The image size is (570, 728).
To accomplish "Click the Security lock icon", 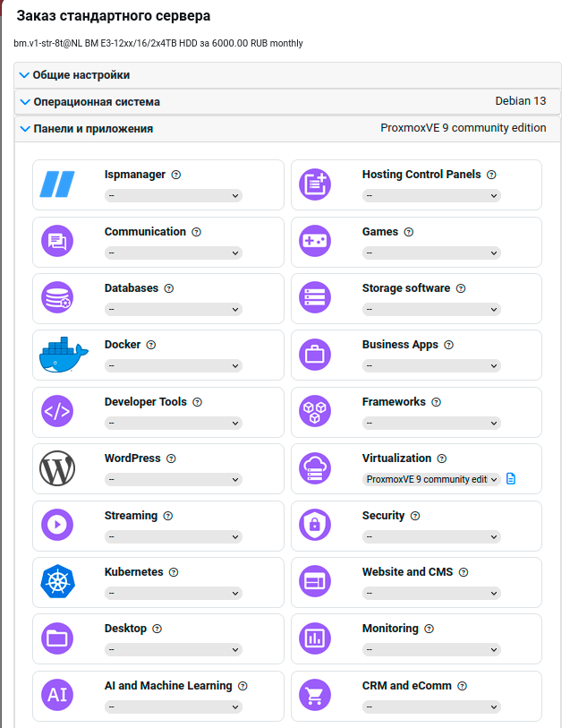I will pos(315,526).
